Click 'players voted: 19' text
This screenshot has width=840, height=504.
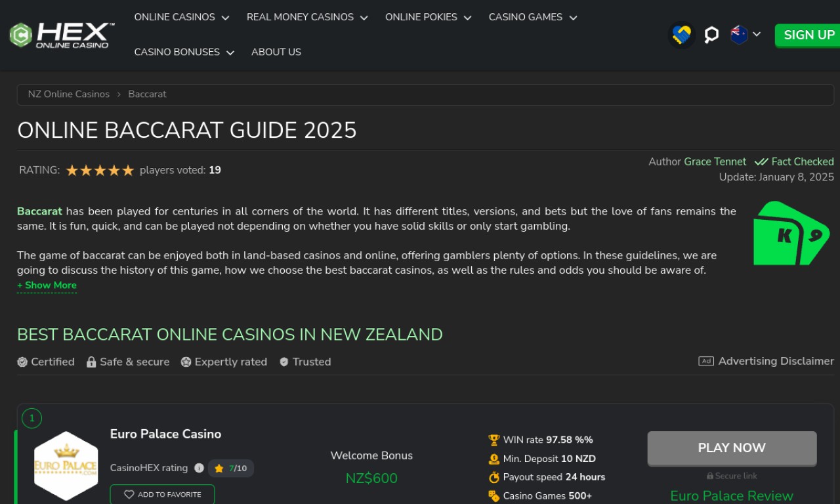pyautogui.click(x=180, y=170)
